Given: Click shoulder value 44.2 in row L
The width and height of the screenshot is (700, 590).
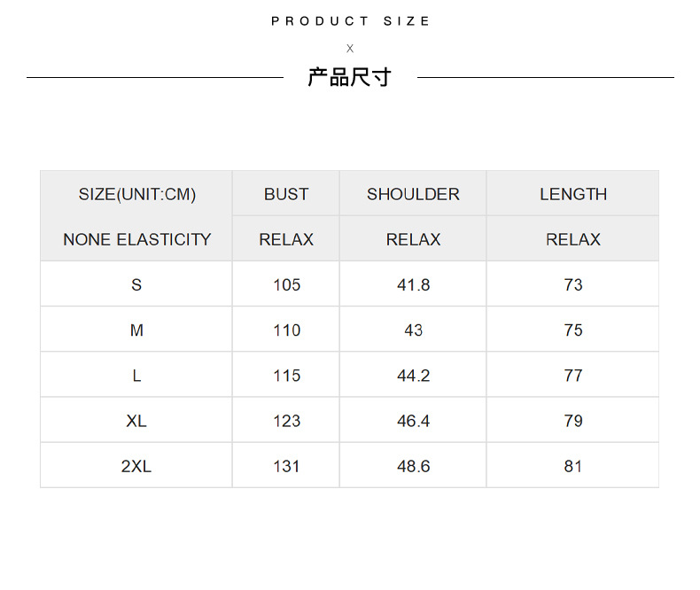Looking at the screenshot, I should click(x=413, y=376).
